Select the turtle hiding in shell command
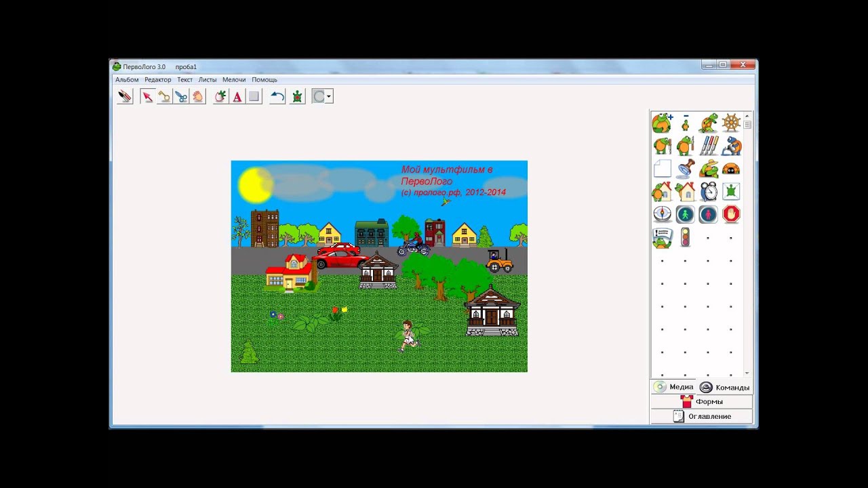868x488 pixels. pyautogui.click(x=731, y=168)
